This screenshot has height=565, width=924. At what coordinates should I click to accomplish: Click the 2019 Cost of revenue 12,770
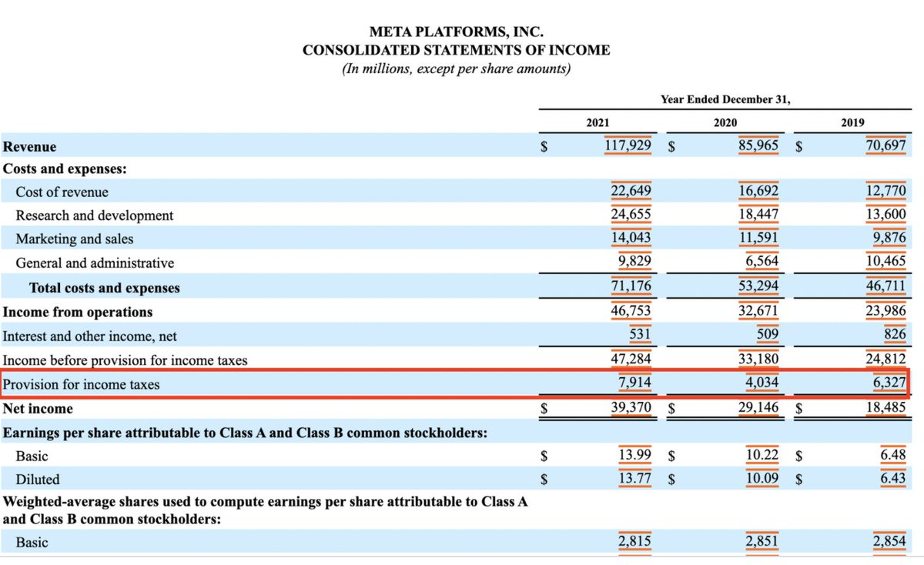[886, 191]
